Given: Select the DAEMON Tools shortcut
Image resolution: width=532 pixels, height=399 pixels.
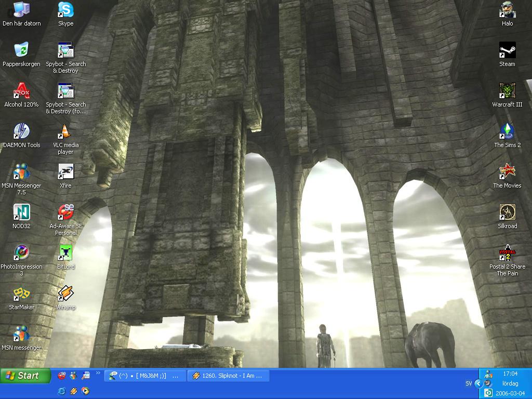Looking at the screenshot, I should point(21,136).
